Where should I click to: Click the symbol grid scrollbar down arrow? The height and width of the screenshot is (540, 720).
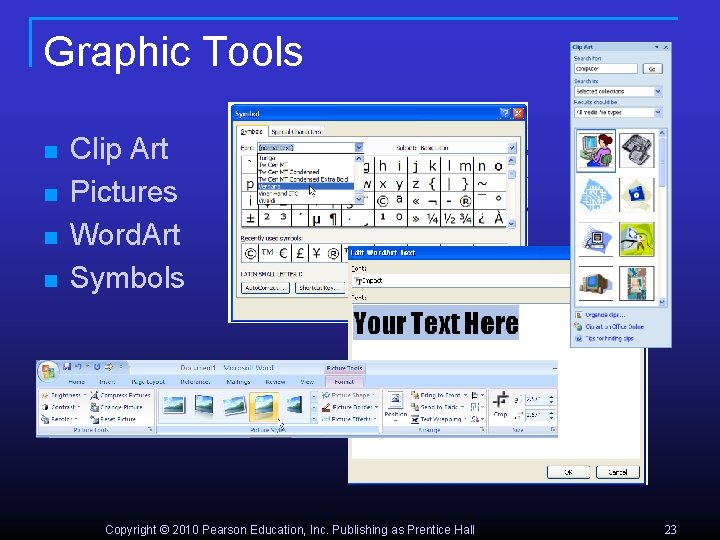512,224
